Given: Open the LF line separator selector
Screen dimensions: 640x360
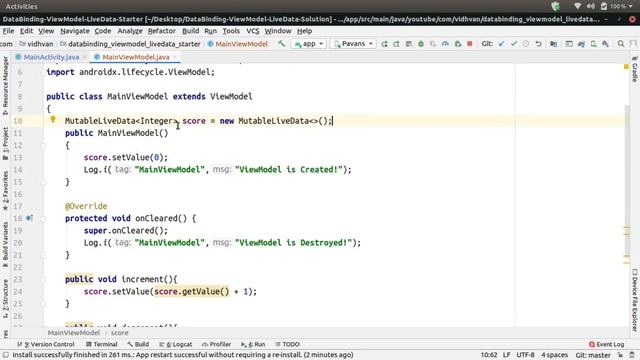Looking at the screenshot, I should [506, 355].
